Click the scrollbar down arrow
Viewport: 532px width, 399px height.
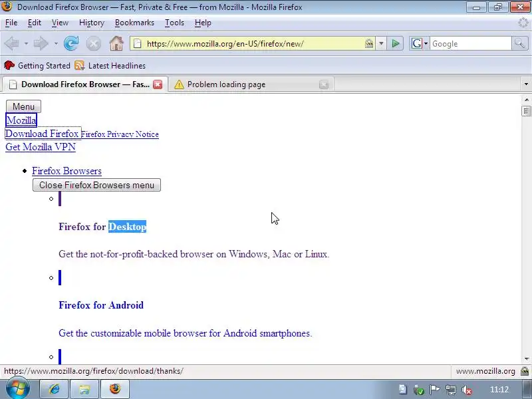click(526, 359)
